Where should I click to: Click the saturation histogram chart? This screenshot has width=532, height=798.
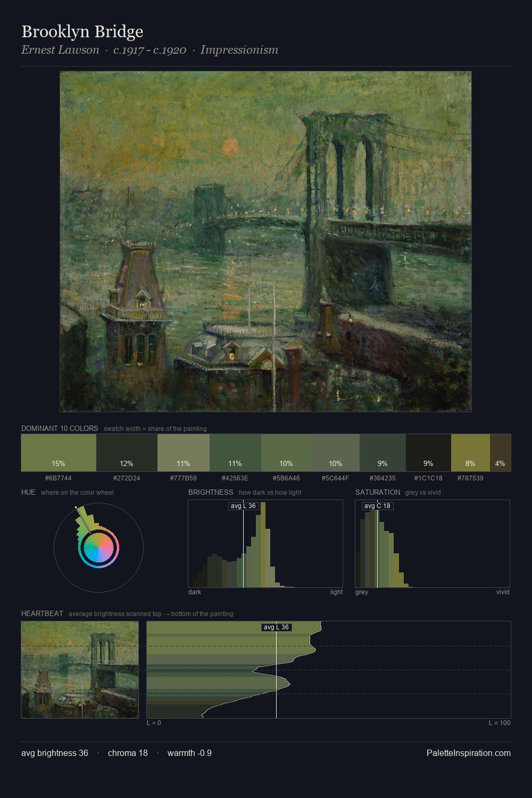pyautogui.click(x=433, y=544)
